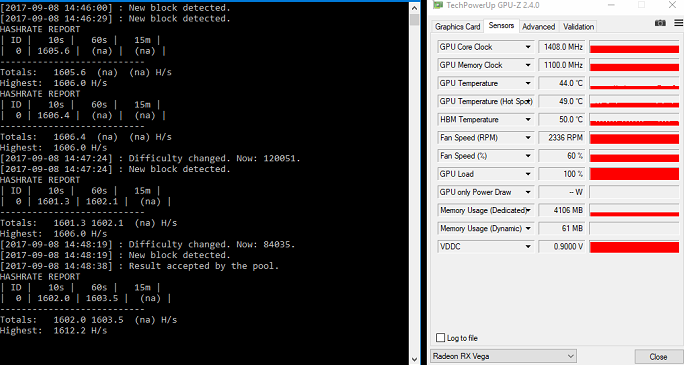
Task: Click the 1100.0 MHz memory clock value
Action: 562,65
